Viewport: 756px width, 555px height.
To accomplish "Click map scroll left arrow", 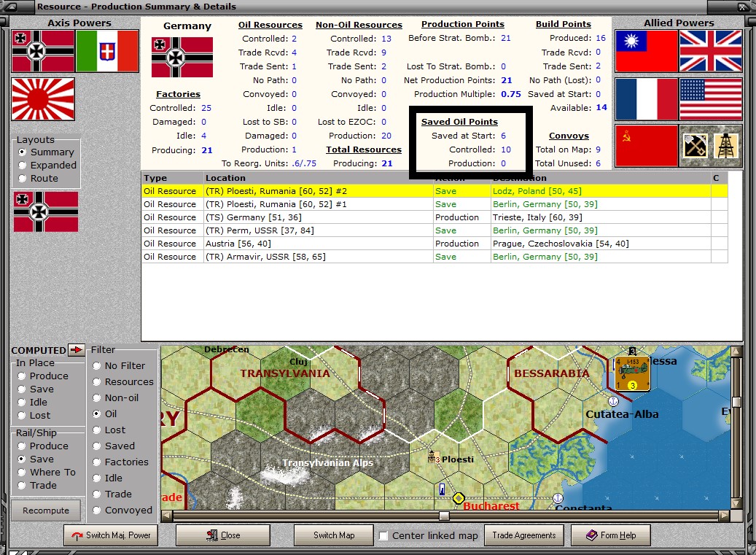I will 166,516.
